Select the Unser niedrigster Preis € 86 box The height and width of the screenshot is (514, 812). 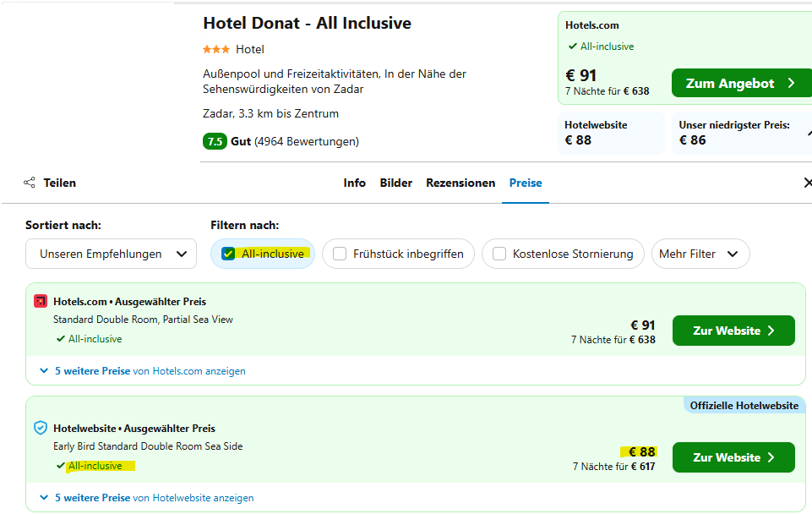(x=742, y=134)
